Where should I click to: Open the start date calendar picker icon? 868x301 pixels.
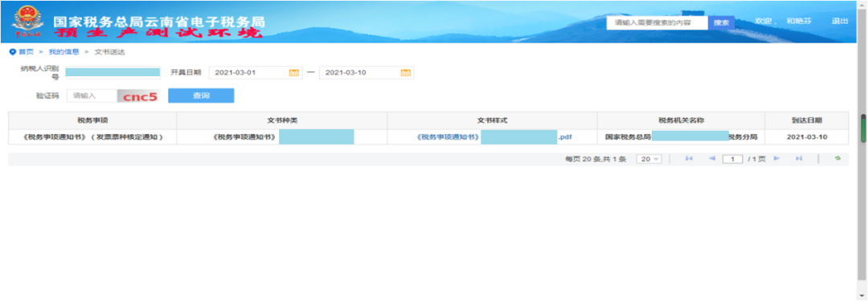click(294, 73)
